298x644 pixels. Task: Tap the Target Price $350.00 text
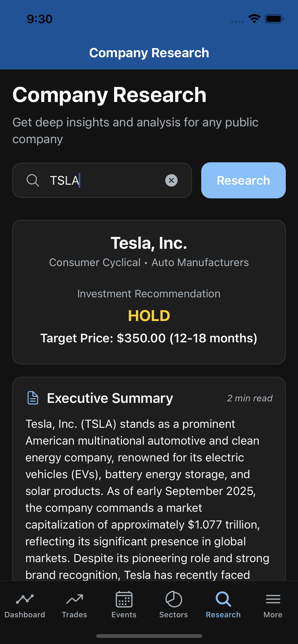coord(149,338)
